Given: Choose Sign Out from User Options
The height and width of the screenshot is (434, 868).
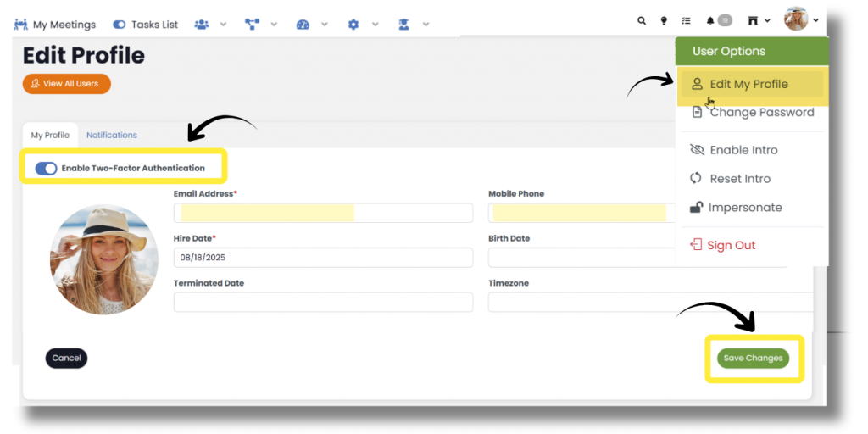Looking at the screenshot, I should 731,245.
